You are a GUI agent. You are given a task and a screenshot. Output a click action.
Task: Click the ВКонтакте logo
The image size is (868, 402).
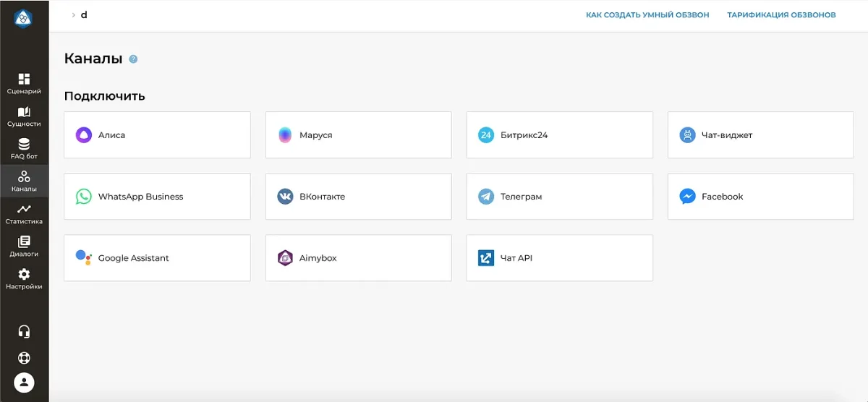[285, 197]
